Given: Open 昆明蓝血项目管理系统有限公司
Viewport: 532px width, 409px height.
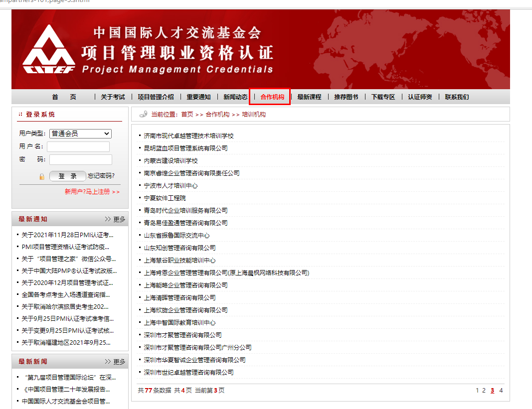Looking at the screenshot, I should pyautogui.click(x=185, y=148).
